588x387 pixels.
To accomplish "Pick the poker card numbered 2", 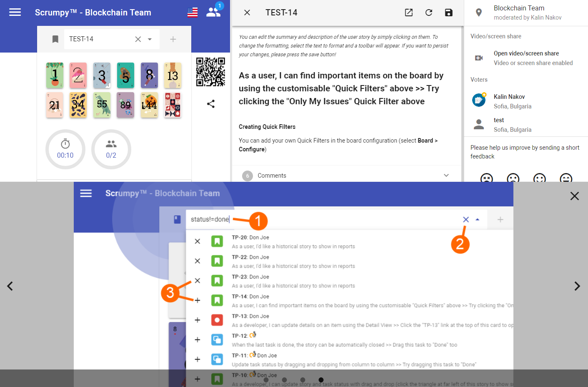I will (x=78, y=75).
